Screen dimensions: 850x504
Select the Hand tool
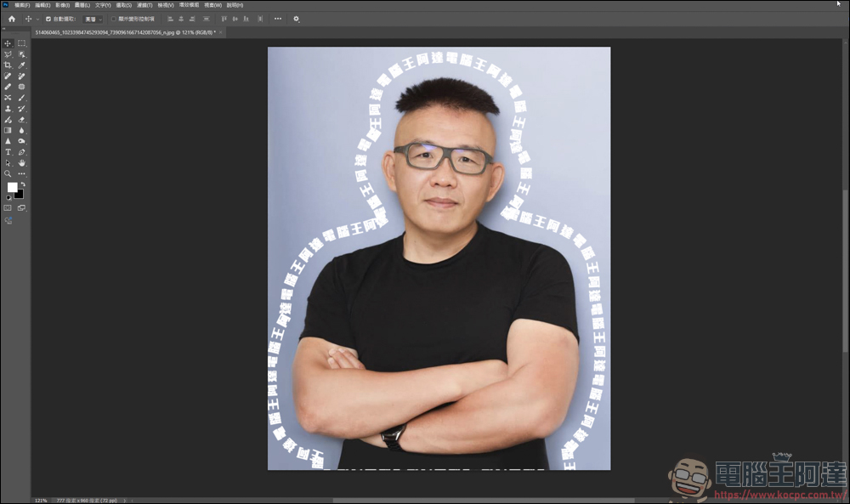22,162
